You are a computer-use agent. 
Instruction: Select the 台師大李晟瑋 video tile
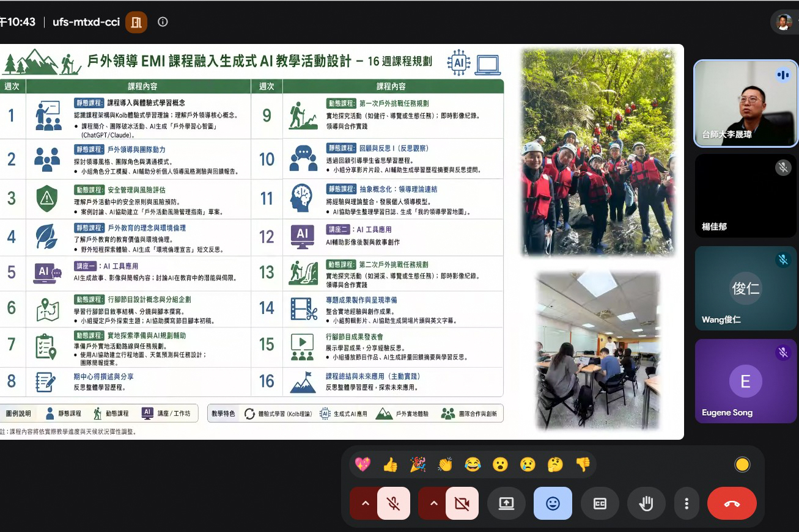click(746, 103)
